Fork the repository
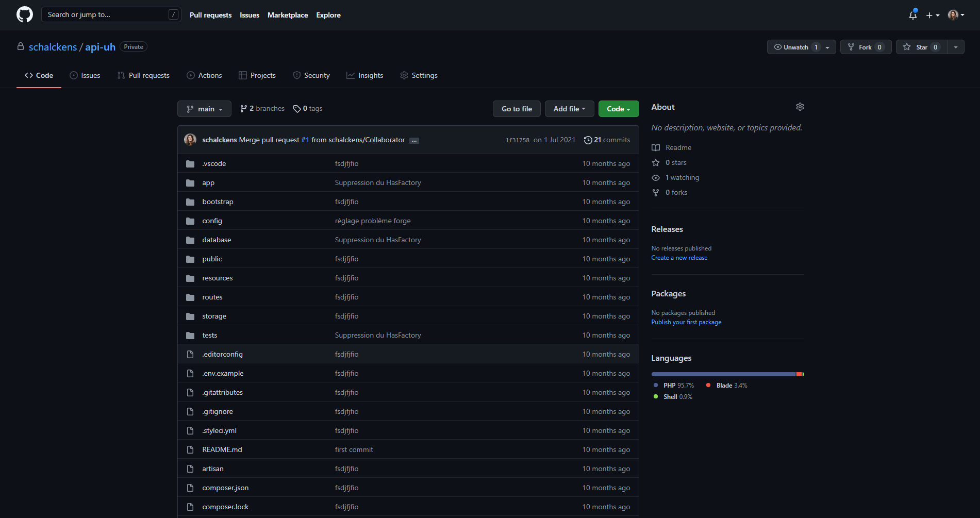The width and height of the screenshot is (980, 518). point(866,47)
